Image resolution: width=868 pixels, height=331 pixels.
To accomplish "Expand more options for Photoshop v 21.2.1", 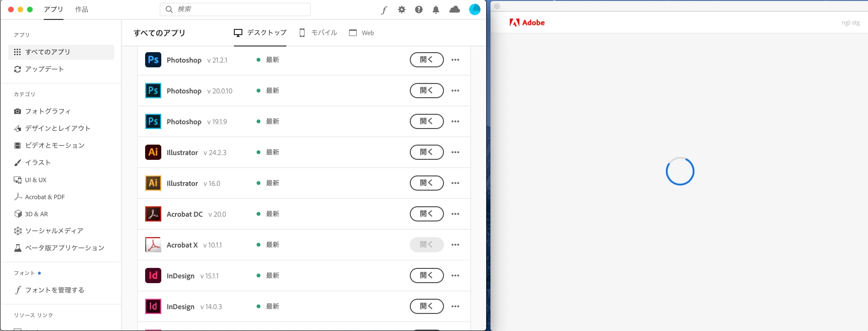I will click(455, 60).
